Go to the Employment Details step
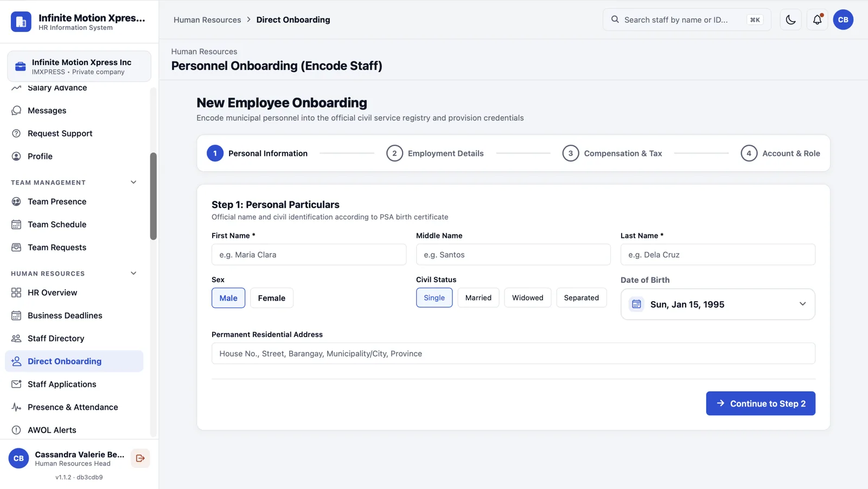The width and height of the screenshot is (868, 489). coord(435,154)
